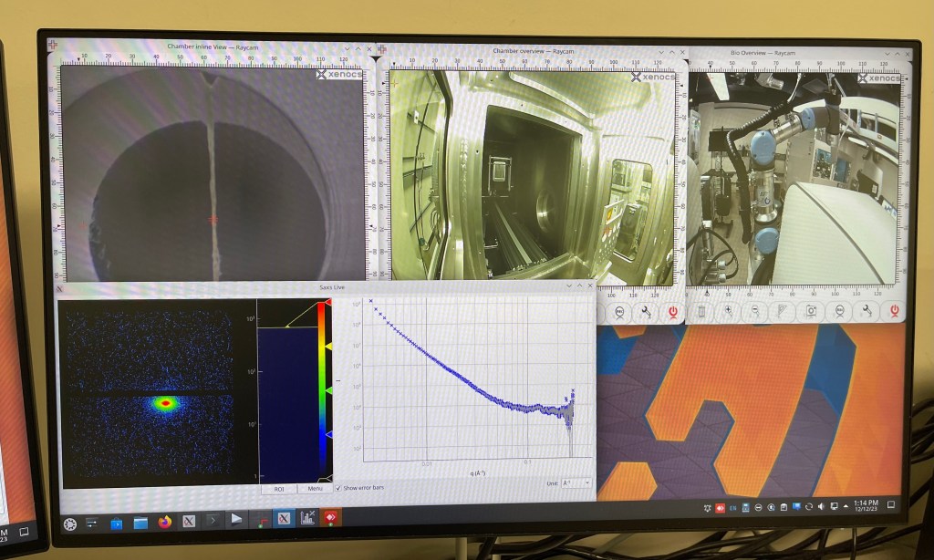Click the zoom out magnifier on Bio Overview
The height and width of the screenshot is (560, 934).
(754, 311)
